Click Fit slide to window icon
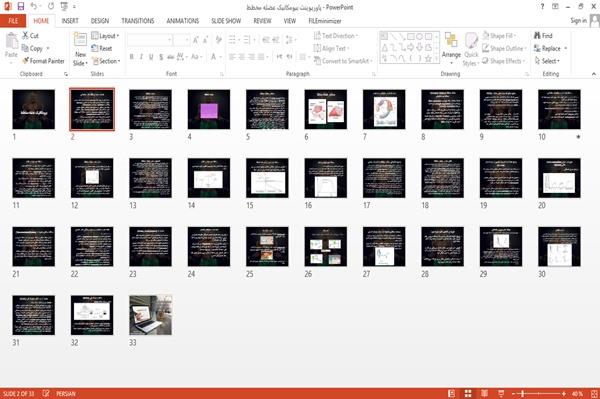The width and height of the screenshot is (600, 399). [x=594, y=393]
